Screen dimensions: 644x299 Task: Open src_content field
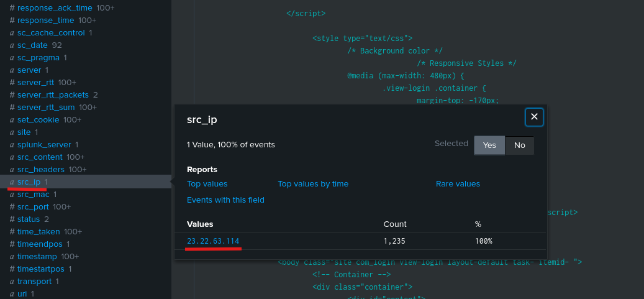40,157
